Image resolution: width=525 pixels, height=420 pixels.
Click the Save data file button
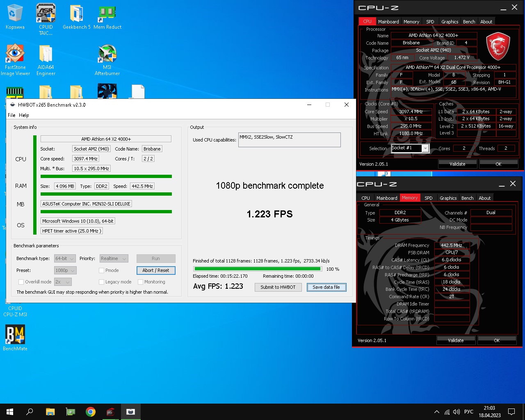(x=326, y=287)
